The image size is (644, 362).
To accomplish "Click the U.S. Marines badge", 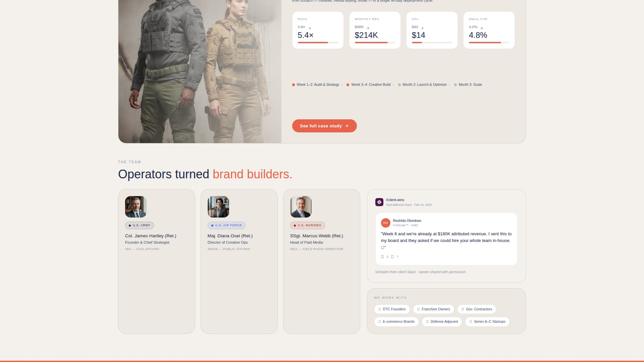I will click(x=308, y=226).
